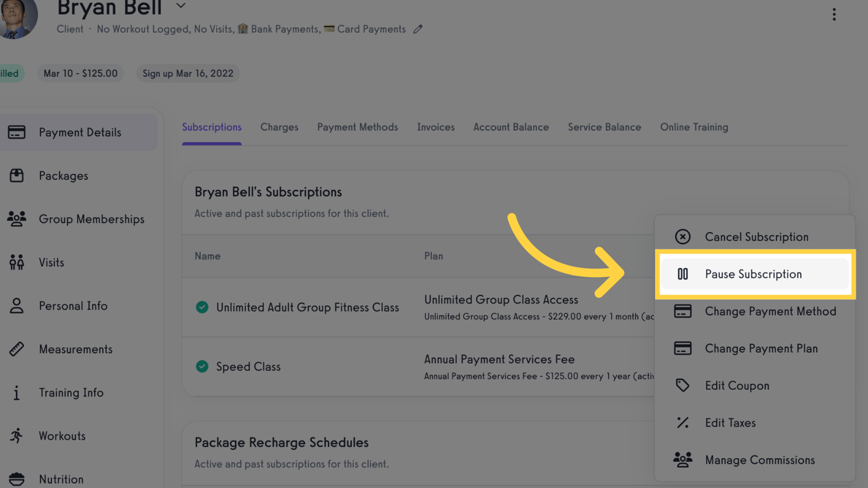This screenshot has width=868, height=488.
Task: Click the Training Info item in the sidebar
Action: point(71,393)
